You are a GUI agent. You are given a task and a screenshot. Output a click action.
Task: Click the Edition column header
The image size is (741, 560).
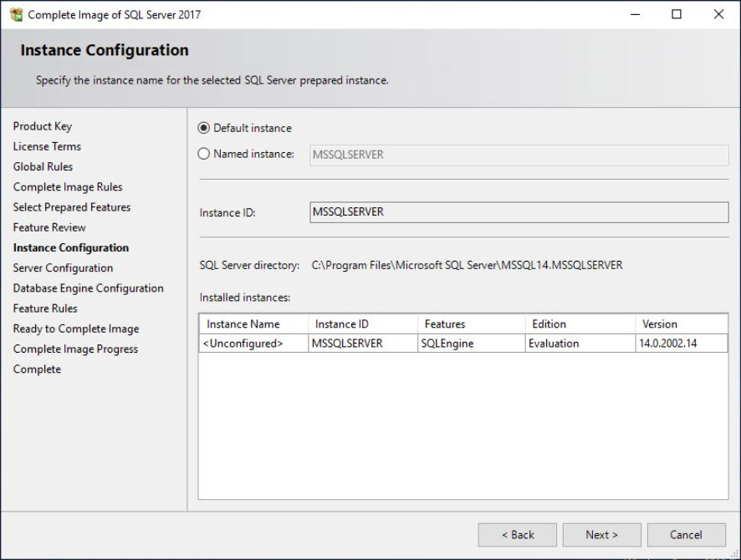coord(580,324)
